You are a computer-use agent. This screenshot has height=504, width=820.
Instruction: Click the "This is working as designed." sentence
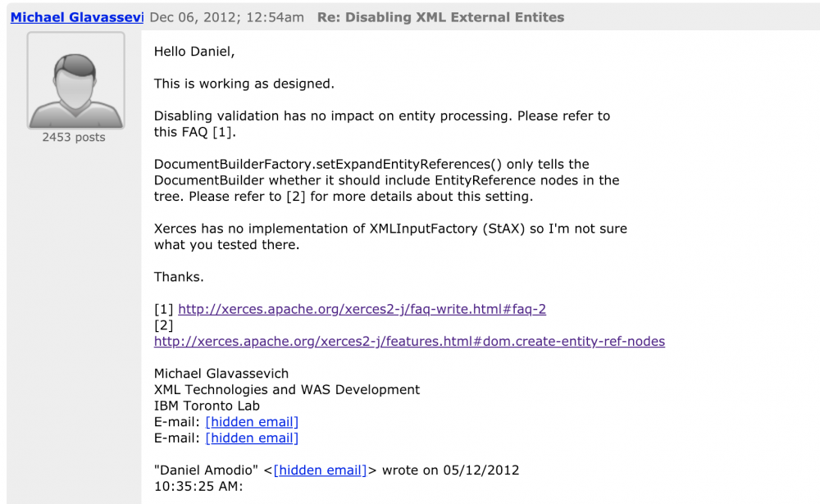(x=244, y=84)
